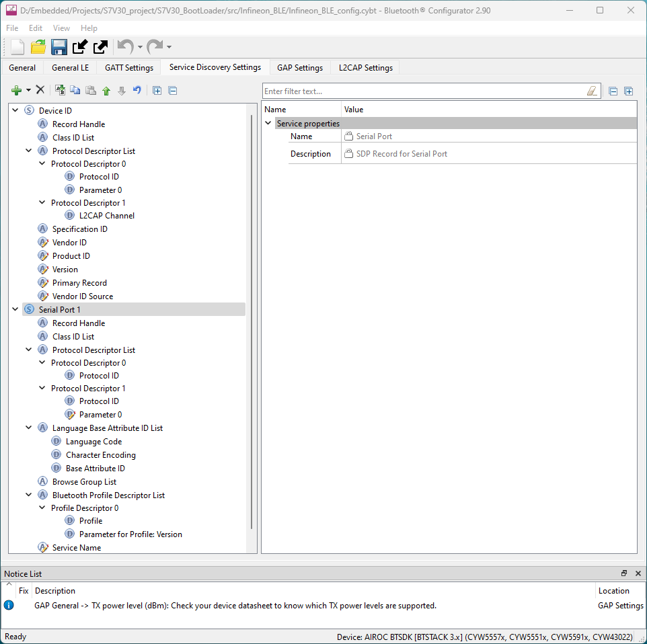Select the Vendor ID attribute

click(69, 243)
